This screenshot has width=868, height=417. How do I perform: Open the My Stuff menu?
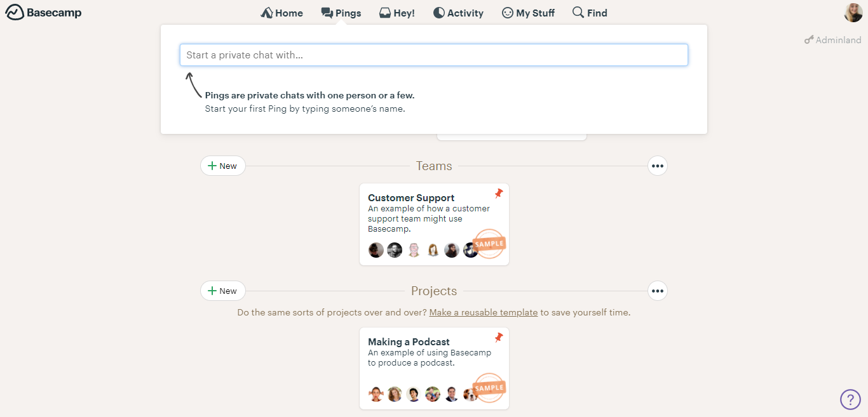tap(528, 13)
